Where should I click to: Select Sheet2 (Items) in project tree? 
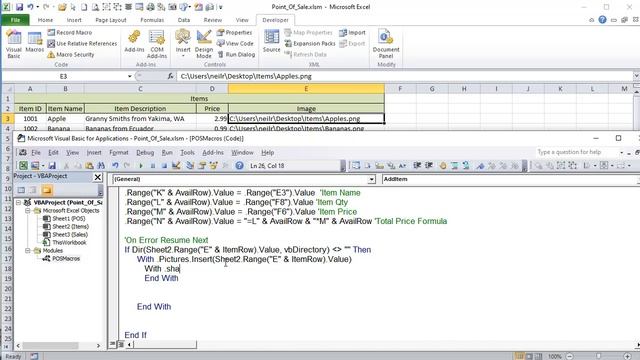(70, 227)
